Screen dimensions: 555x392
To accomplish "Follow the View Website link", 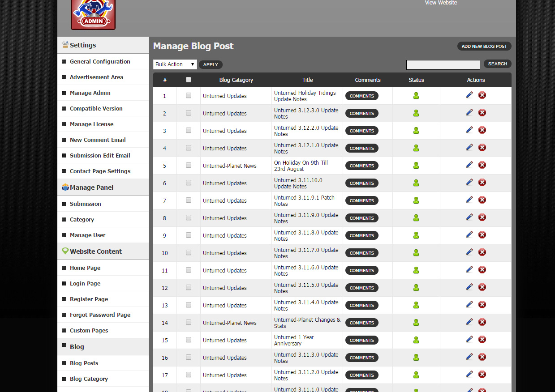I will tap(441, 3).
